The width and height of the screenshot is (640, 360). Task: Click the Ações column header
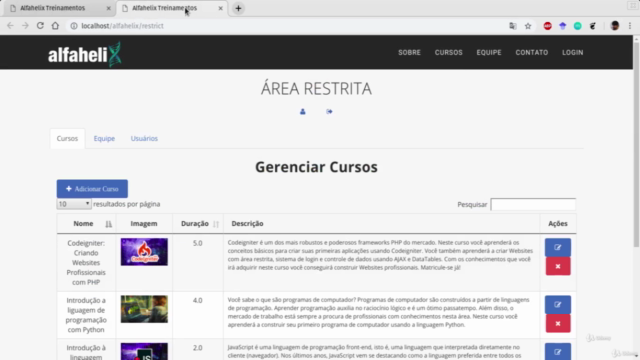(558, 224)
